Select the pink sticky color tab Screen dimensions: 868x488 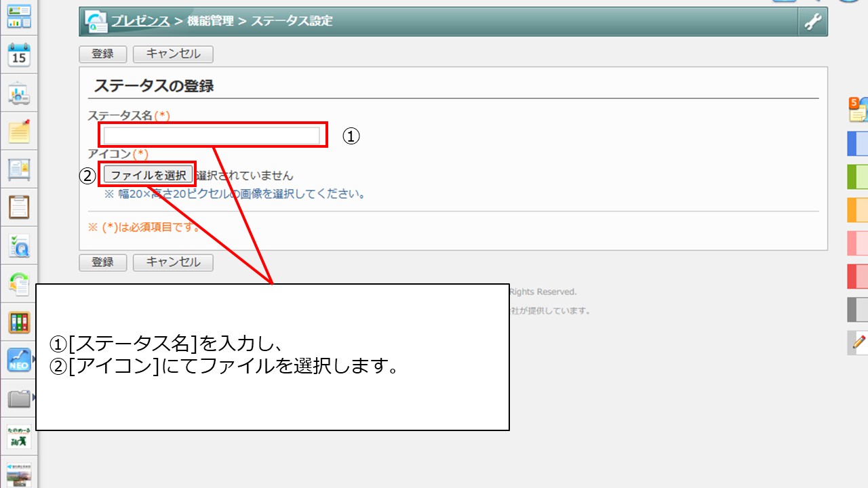click(858, 243)
